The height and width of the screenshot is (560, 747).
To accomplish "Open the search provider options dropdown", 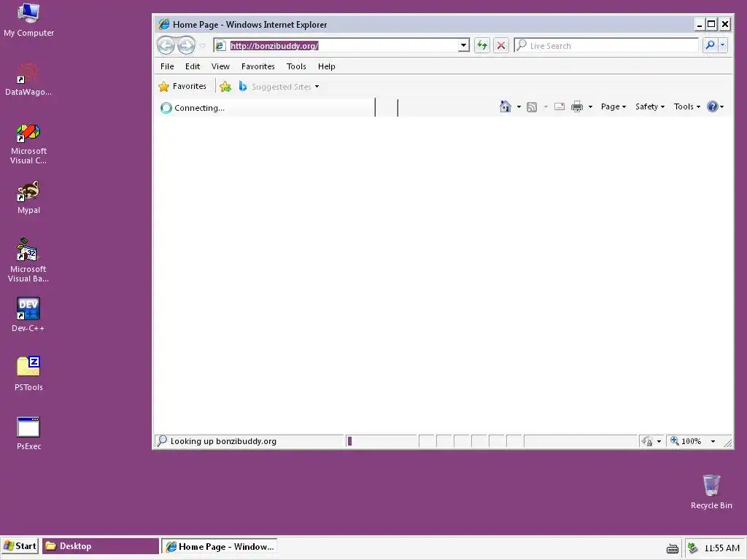I will 723,46.
